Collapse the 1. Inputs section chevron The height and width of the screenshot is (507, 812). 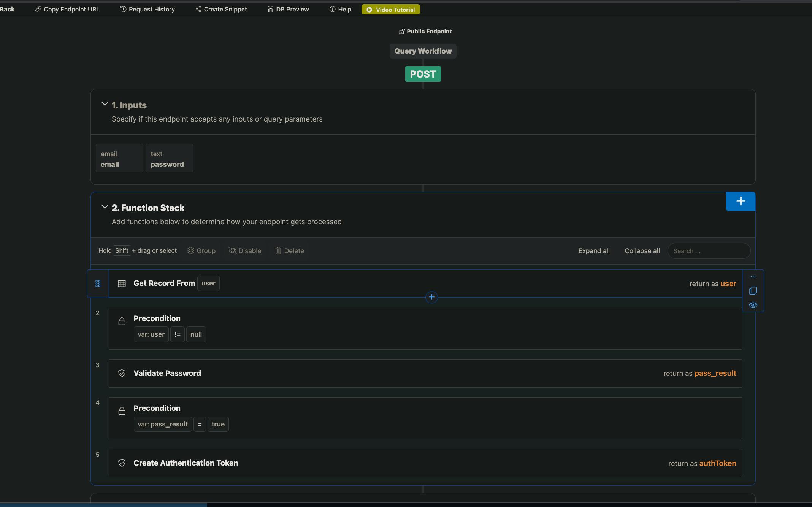(105, 104)
